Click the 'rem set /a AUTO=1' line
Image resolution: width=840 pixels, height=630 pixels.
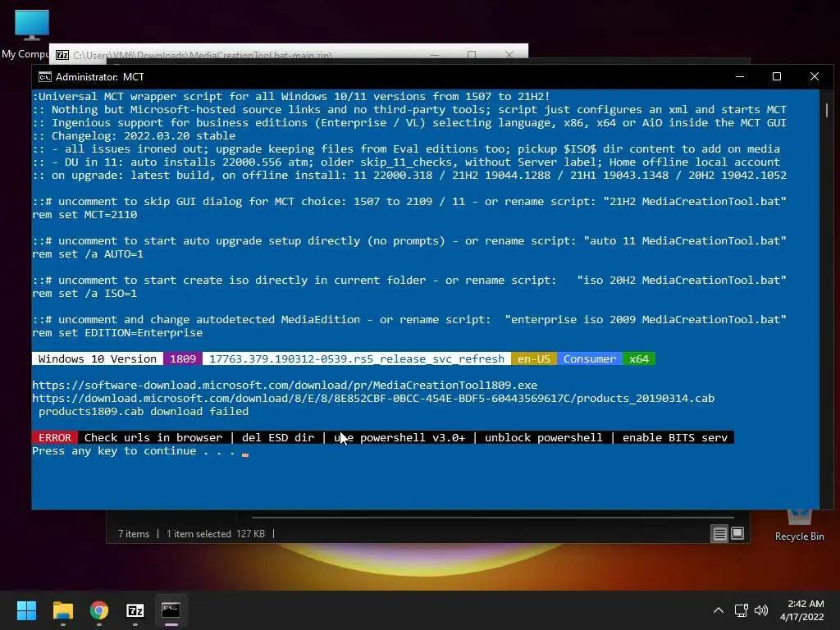88,254
